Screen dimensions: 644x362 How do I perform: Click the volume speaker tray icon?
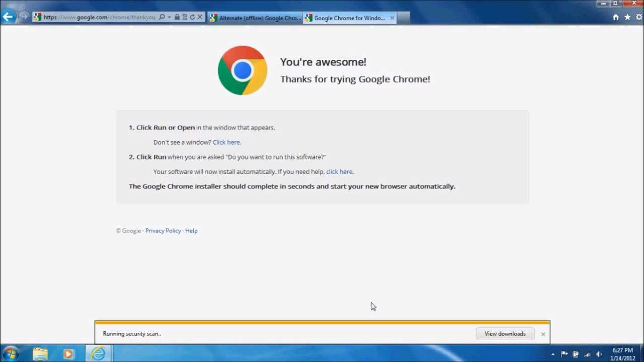point(599,354)
